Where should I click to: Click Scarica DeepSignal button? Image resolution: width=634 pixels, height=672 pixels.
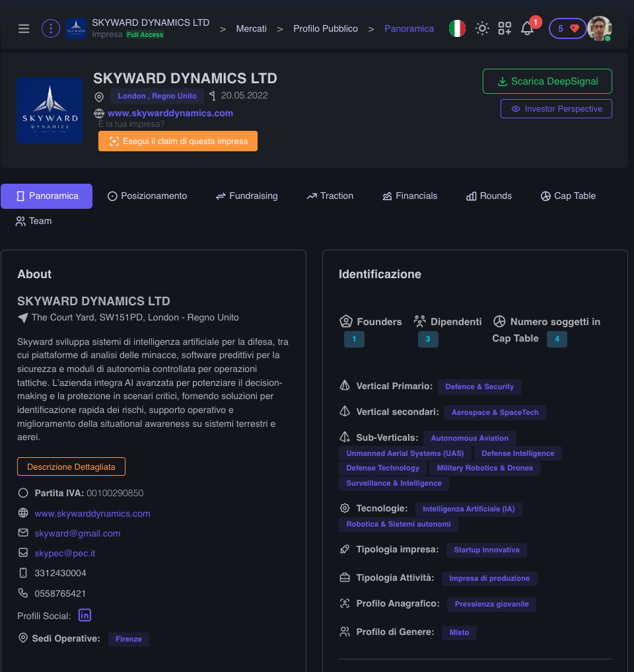tap(547, 81)
